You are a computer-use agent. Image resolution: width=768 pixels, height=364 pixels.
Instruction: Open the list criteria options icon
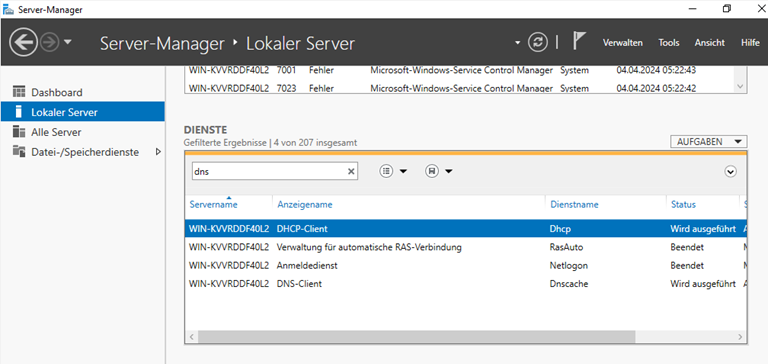click(x=387, y=171)
